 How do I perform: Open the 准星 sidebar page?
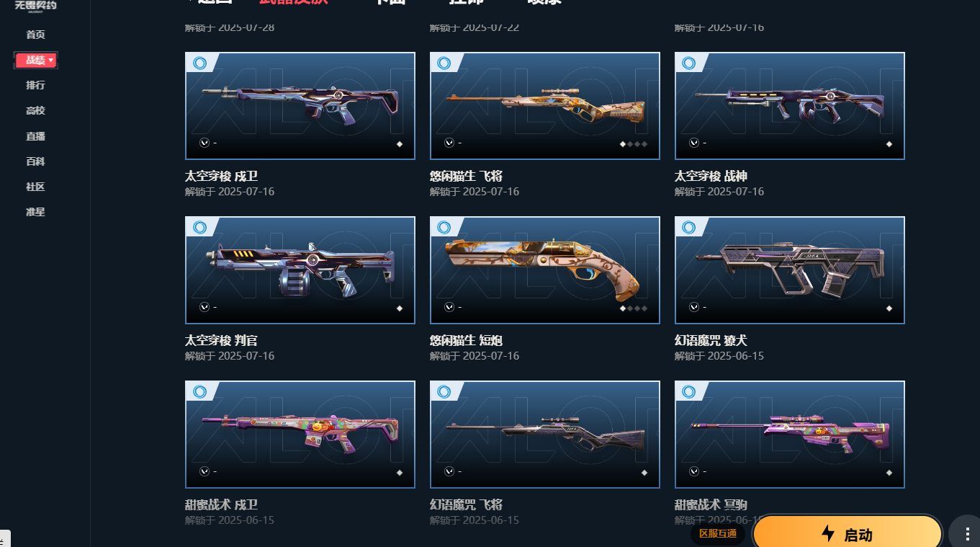(35, 212)
